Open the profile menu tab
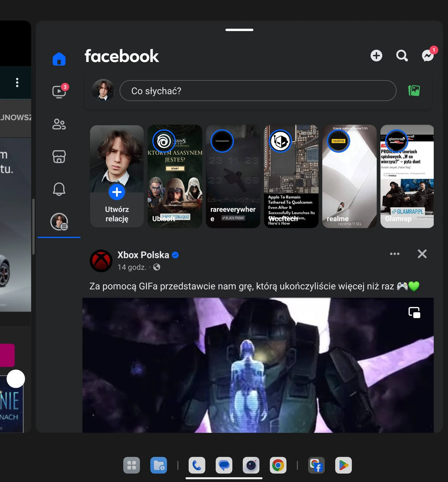The image size is (448, 482). coord(59,222)
